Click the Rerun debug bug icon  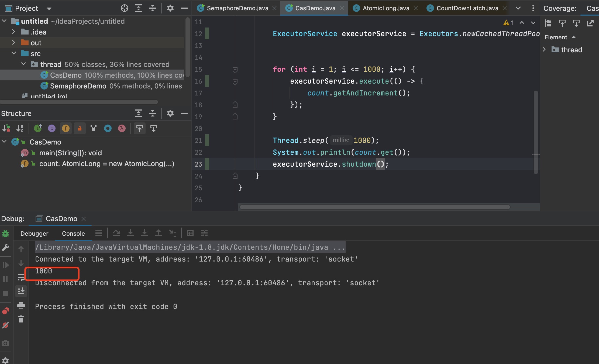point(5,233)
